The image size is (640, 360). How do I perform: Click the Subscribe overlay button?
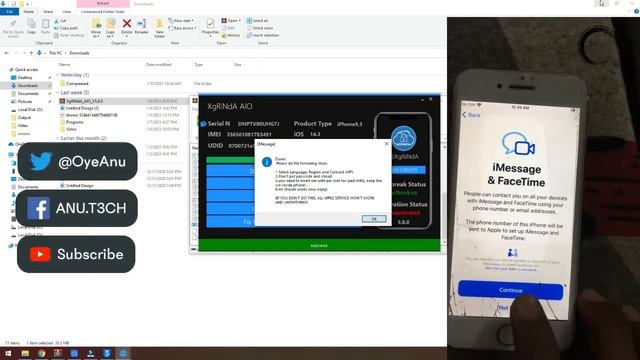[76, 254]
